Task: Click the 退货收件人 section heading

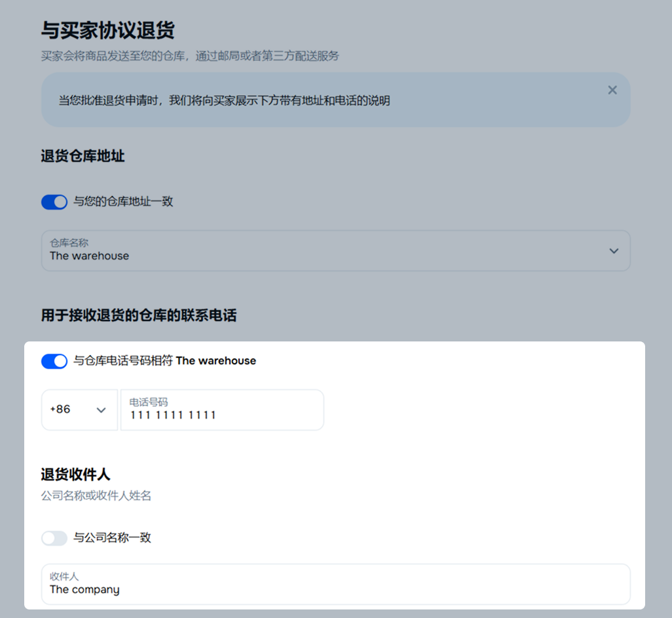Action: coord(75,474)
